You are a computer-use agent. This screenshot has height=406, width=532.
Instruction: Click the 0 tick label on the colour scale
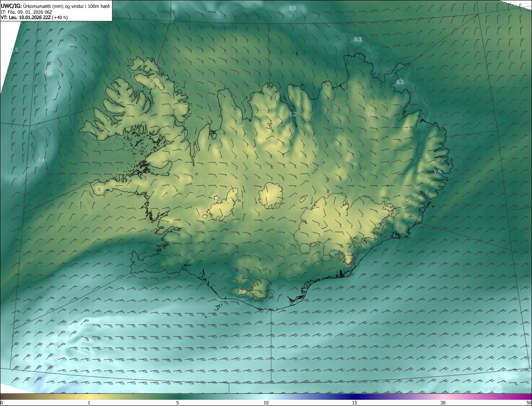tap(2, 403)
